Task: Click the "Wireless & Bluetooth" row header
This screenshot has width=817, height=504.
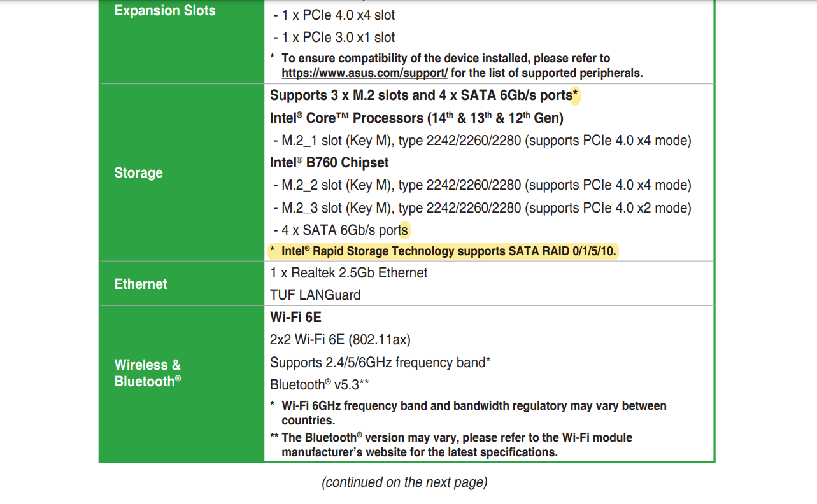Action: pyautogui.click(x=148, y=373)
